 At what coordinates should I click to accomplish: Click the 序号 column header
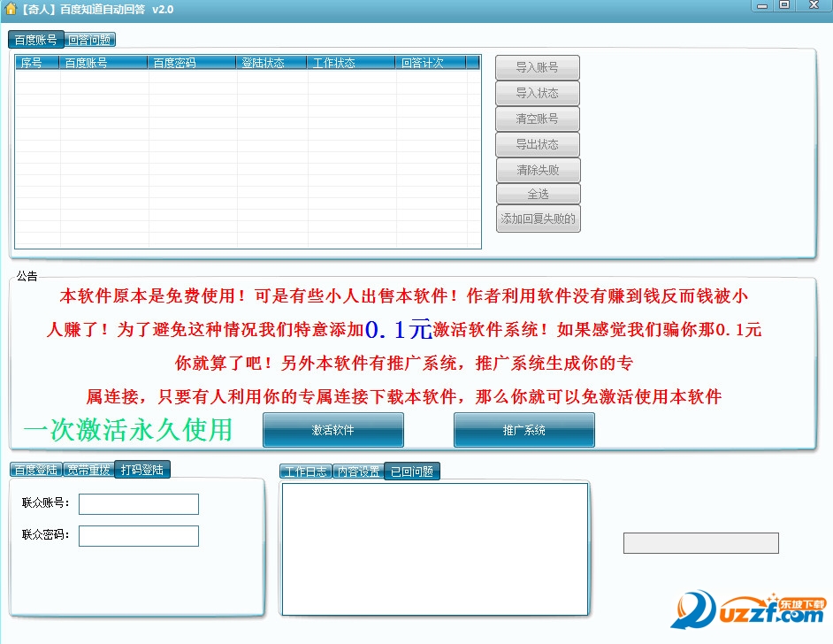[x=37, y=63]
